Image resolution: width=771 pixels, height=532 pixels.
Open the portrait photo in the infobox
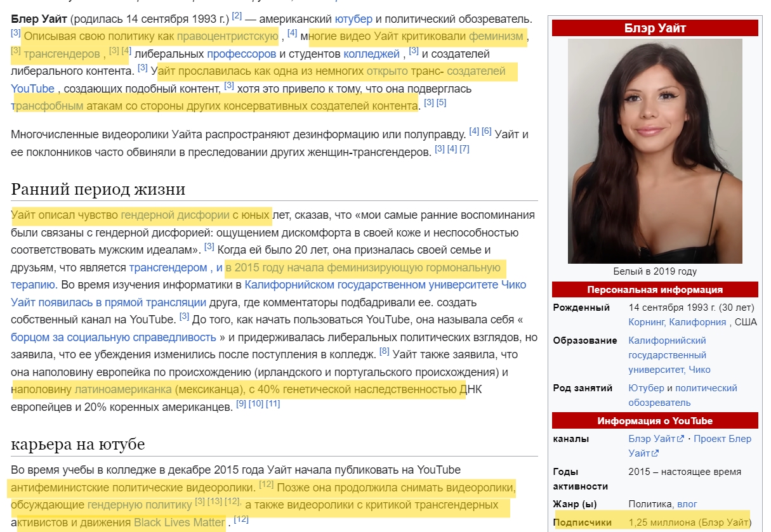[655, 151]
